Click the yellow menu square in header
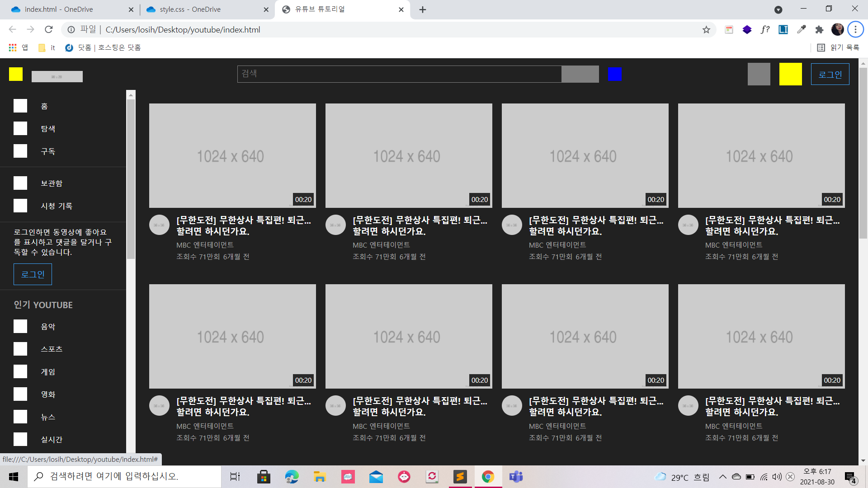 point(16,74)
